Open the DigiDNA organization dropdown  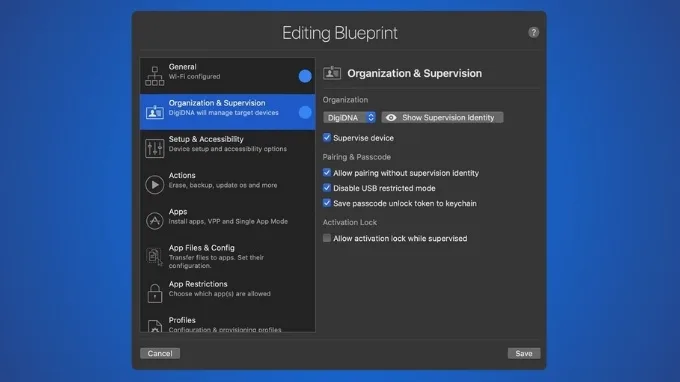coord(349,118)
